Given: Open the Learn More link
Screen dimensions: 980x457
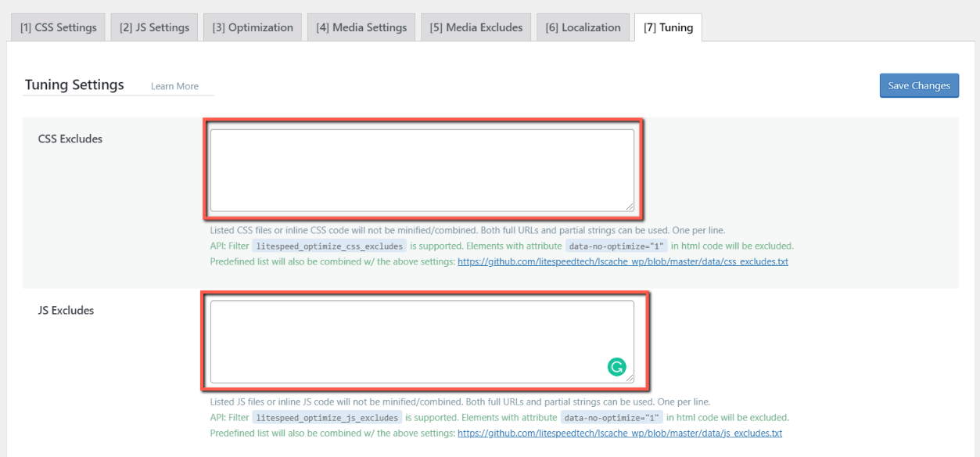Looking at the screenshot, I should tap(174, 86).
